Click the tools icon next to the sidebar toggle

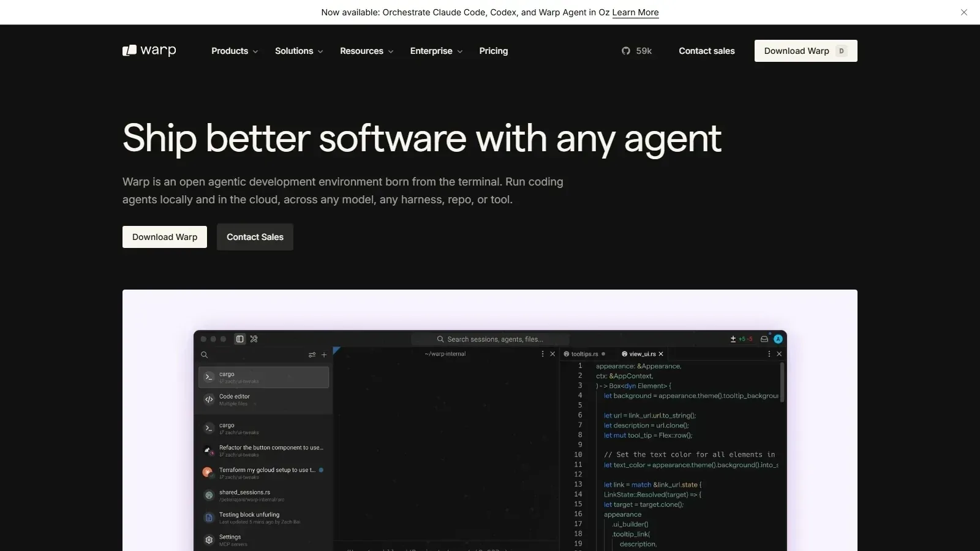pos(254,339)
